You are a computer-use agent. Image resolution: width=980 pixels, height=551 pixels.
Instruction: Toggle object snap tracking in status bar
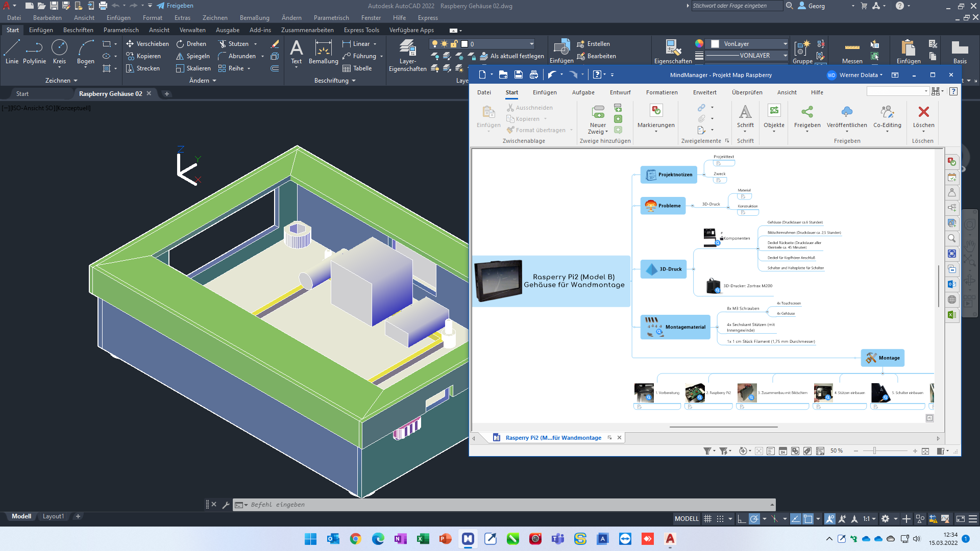tap(795, 519)
